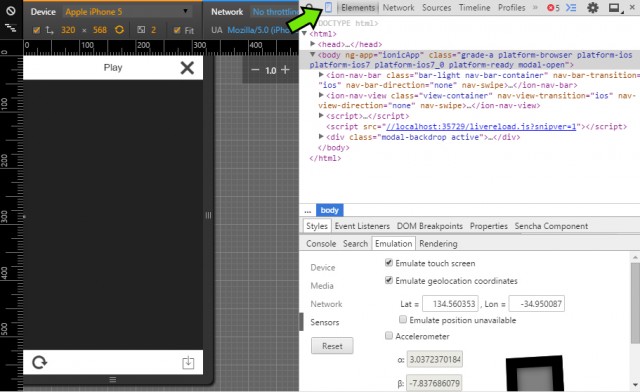640x392 pixels.
Task: Click the alpha accelerometer field
Action: point(435,359)
